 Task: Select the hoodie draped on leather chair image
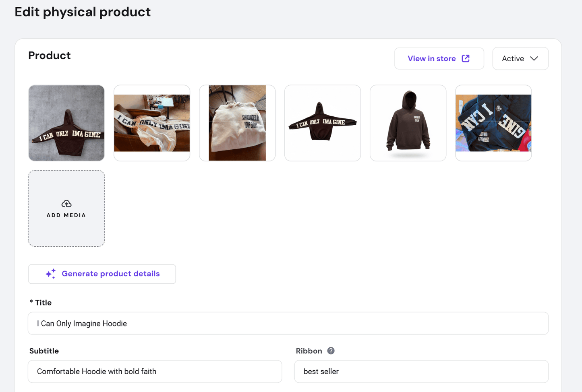click(152, 123)
